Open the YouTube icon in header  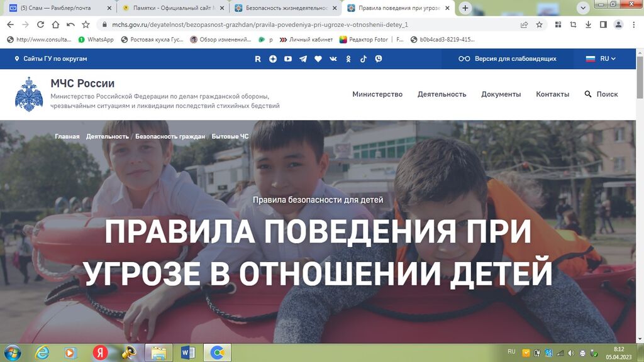tap(288, 58)
